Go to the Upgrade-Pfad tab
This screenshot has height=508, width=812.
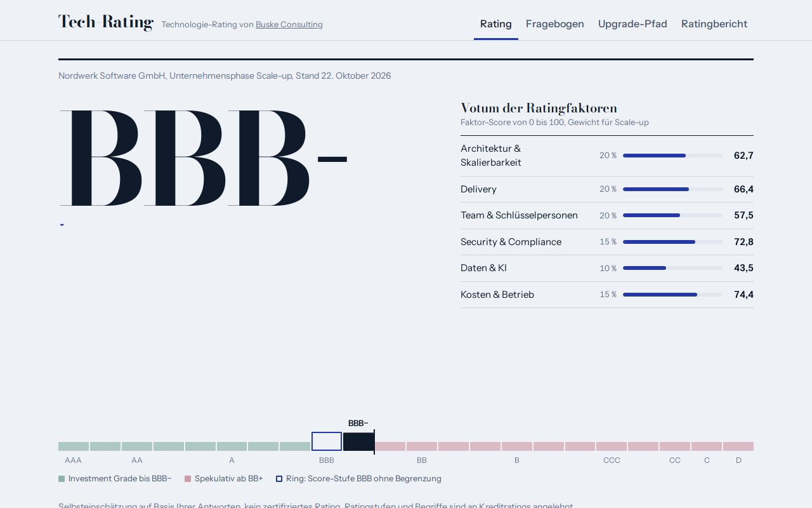click(632, 24)
